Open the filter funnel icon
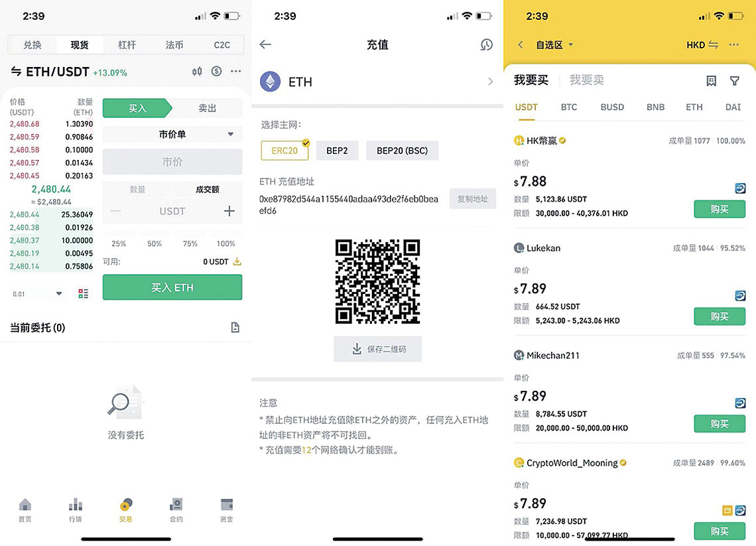The height and width of the screenshot is (546, 756). point(734,80)
